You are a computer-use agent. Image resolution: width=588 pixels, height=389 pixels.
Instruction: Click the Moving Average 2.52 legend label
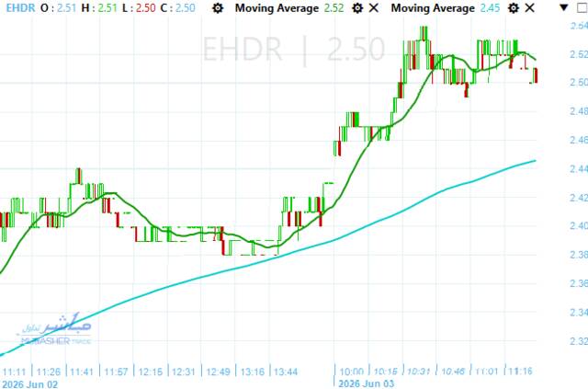click(289, 8)
